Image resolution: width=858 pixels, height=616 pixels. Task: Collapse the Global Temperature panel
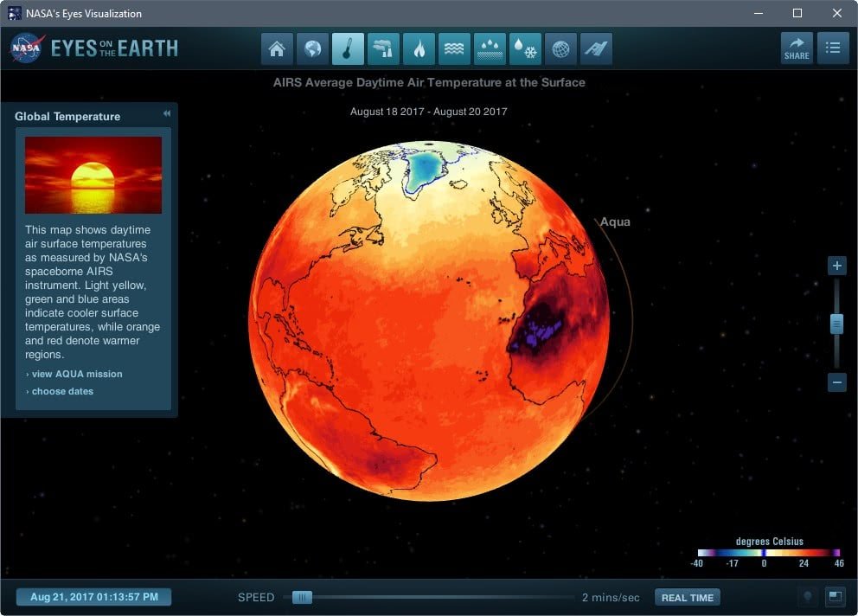point(166,113)
